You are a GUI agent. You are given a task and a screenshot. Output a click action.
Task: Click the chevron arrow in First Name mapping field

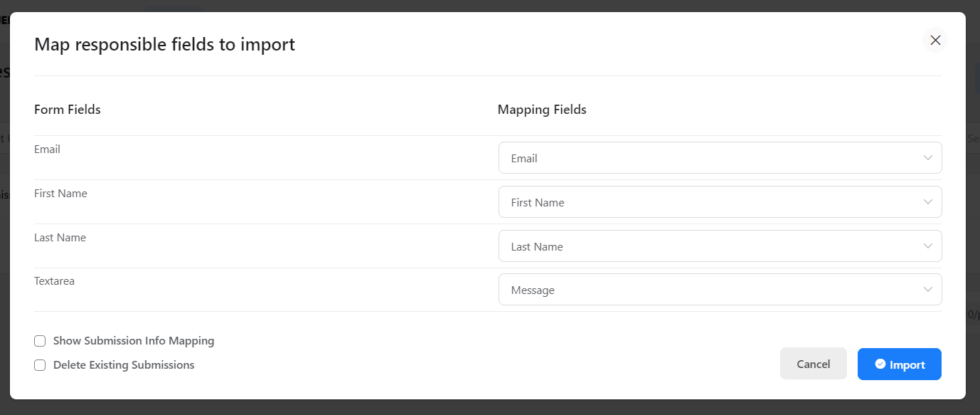[927, 202]
